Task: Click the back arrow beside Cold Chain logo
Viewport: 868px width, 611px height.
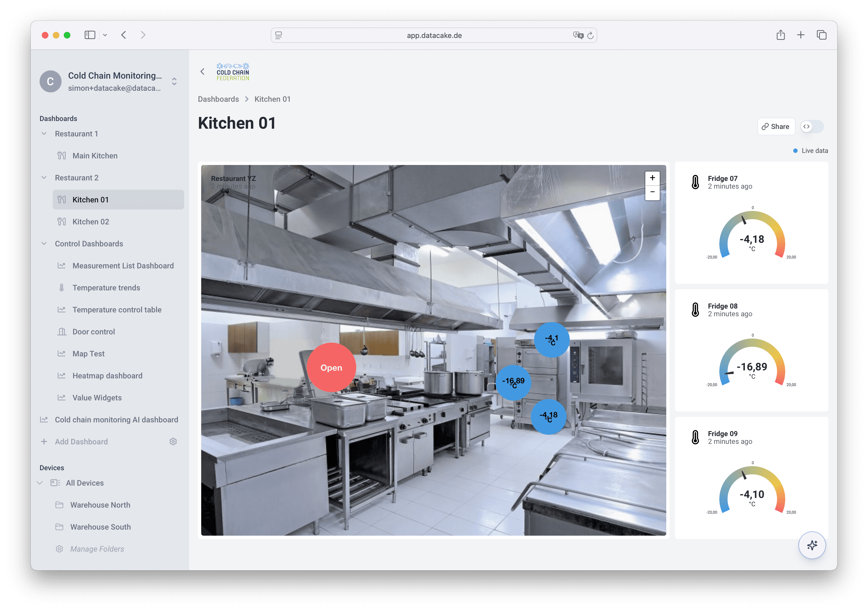Action: point(203,71)
